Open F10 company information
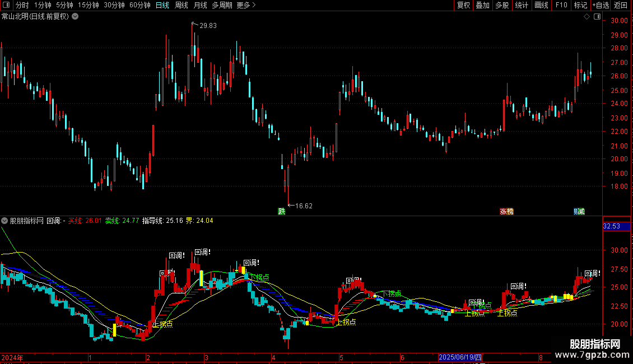This screenshot has height=364, width=633. click(x=561, y=5)
